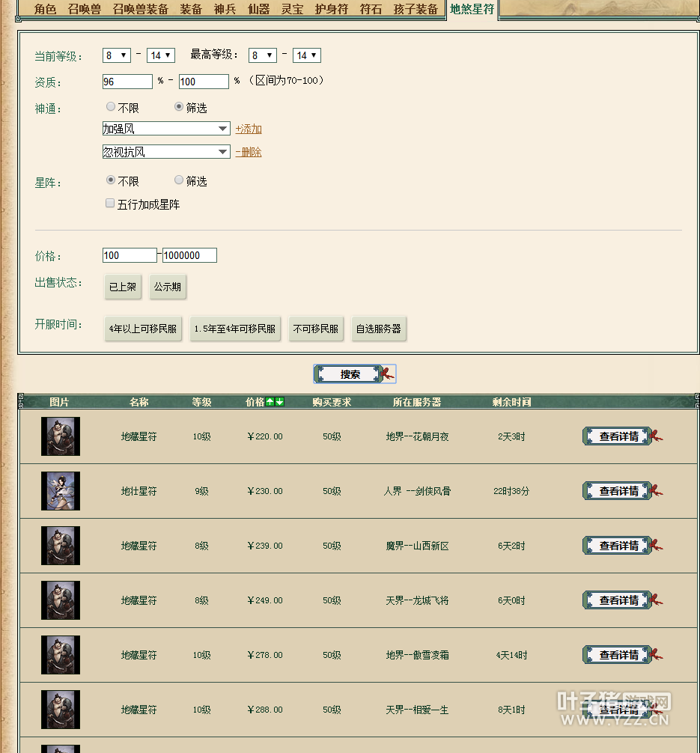The image size is (700, 753).
Task: Expand the 忽视抗风 dropdown
Action: click(165, 152)
